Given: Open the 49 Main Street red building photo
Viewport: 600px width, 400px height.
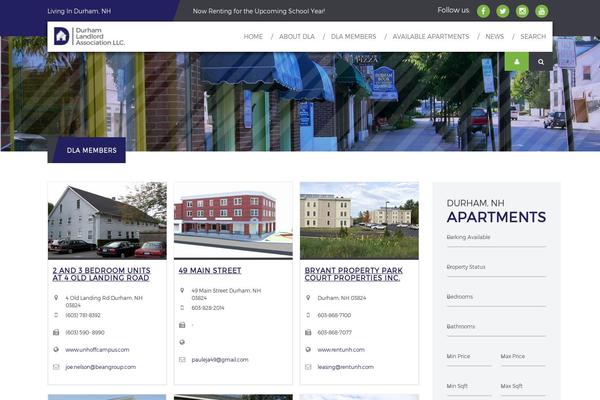Looking at the screenshot, I should [x=233, y=221].
